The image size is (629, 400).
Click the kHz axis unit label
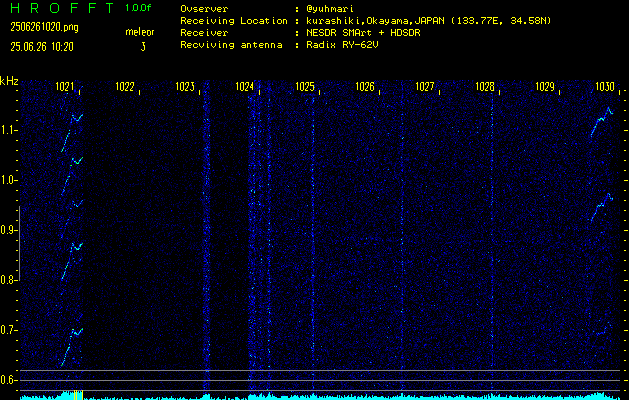click(9, 81)
